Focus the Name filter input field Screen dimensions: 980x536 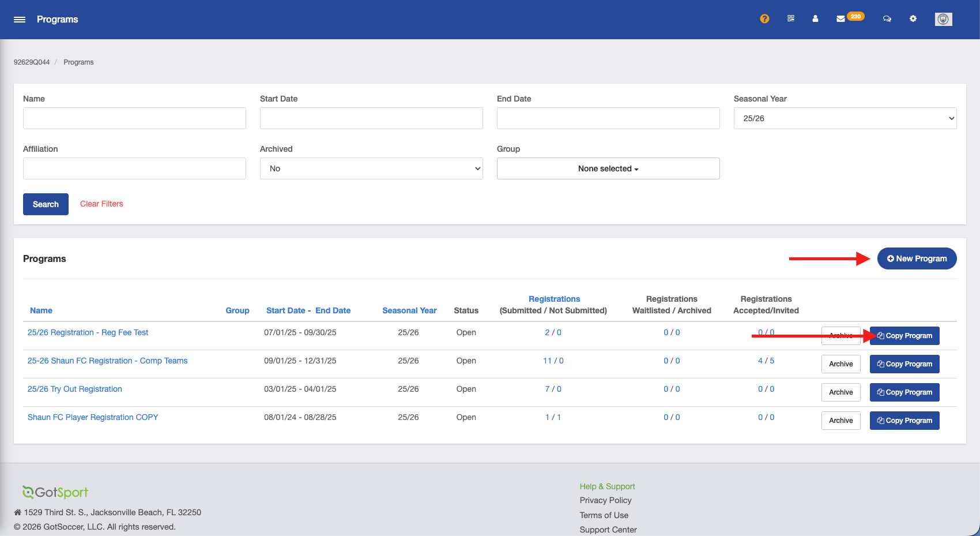pyautogui.click(x=134, y=118)
